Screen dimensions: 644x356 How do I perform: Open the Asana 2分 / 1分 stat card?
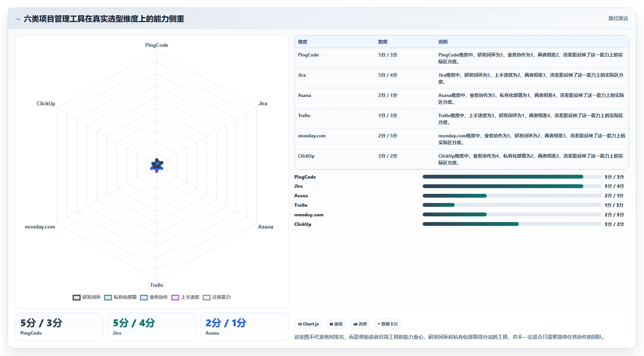tap(244, 327)
